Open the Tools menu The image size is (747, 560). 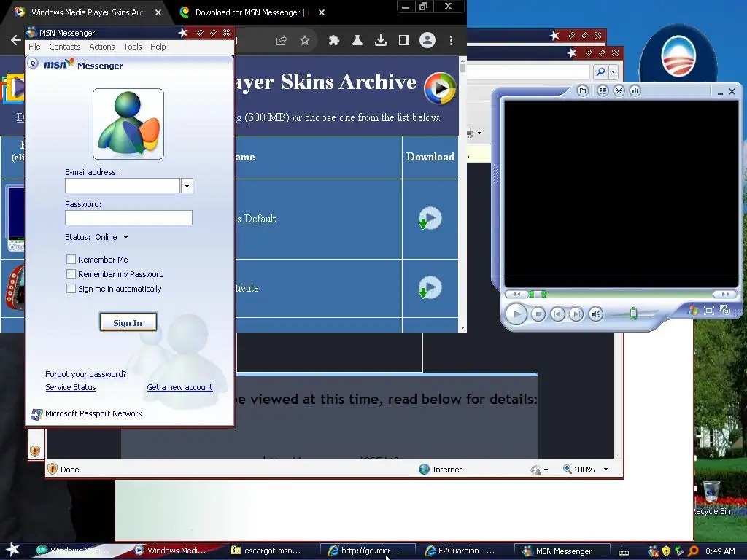click(133, 47)
